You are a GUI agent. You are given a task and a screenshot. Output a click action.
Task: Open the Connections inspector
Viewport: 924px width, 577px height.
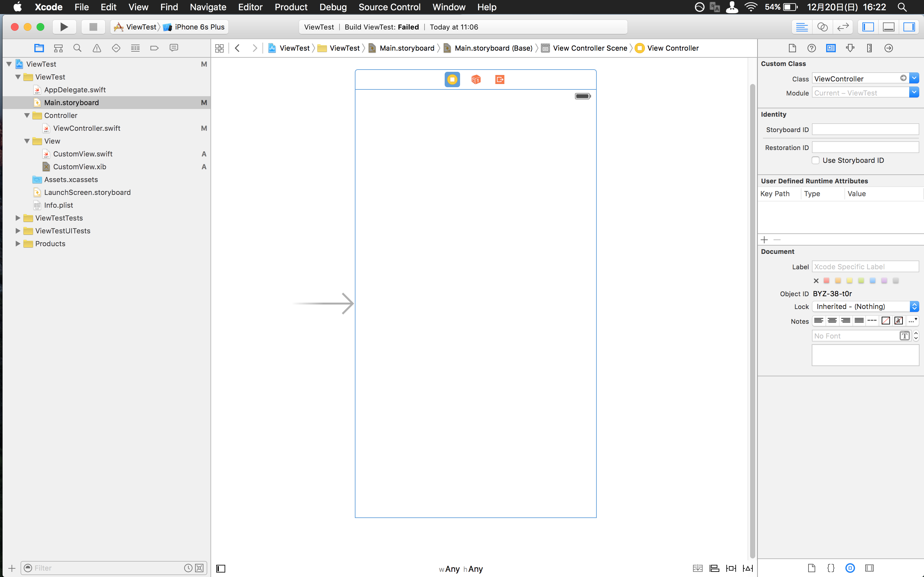[x=888, y=48]
